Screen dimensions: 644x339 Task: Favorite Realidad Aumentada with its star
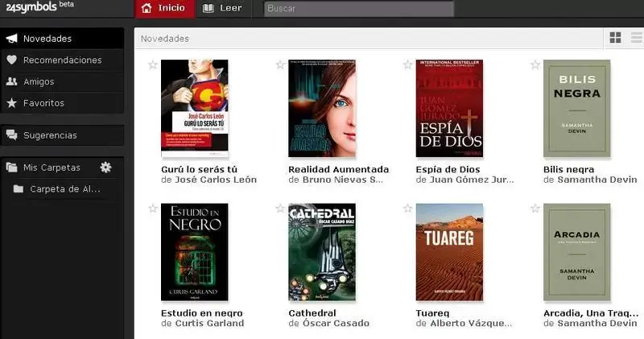click(x=280, y=65)
